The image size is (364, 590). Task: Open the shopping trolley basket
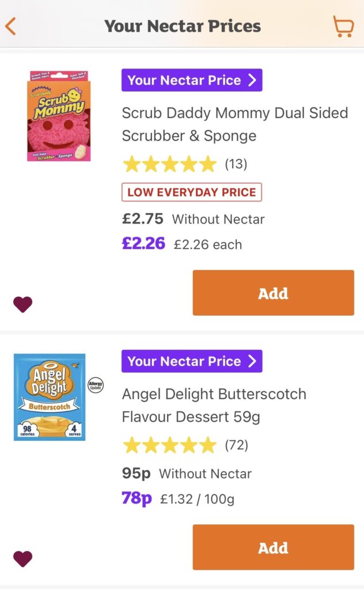(x=343, y=25)
